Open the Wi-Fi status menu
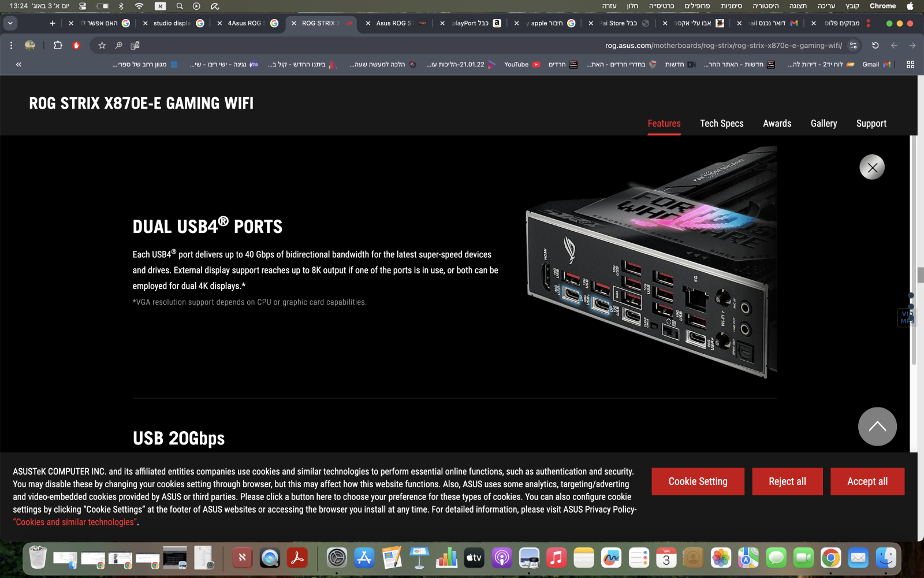The image size is (924, 578). point(139,6)
